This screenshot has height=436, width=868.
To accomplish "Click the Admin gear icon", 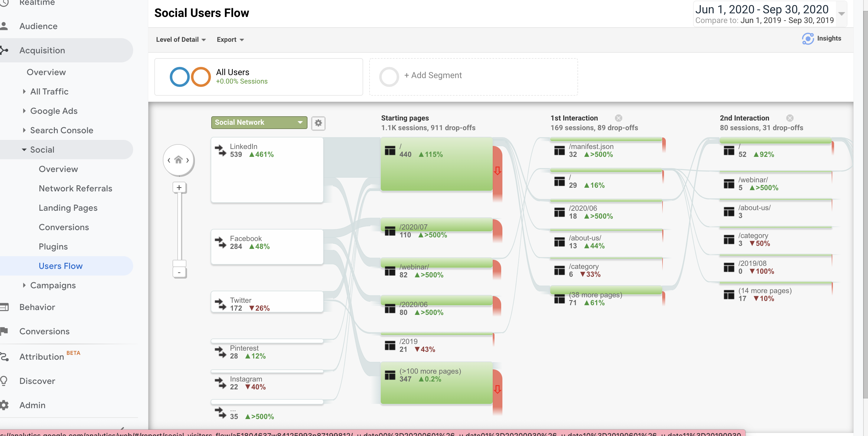I will pos(4,405).
